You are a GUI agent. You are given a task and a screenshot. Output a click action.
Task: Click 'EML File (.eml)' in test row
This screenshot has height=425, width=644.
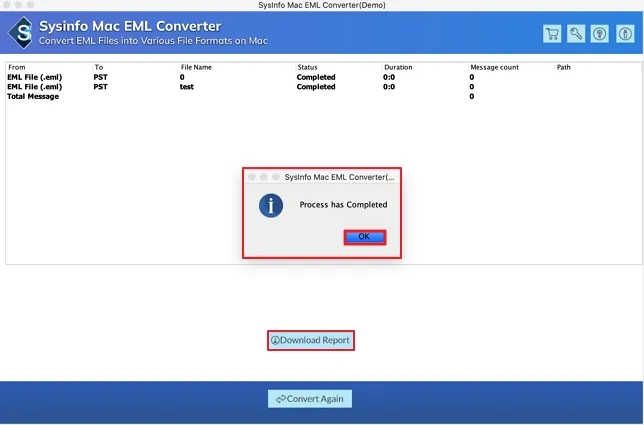34,87
